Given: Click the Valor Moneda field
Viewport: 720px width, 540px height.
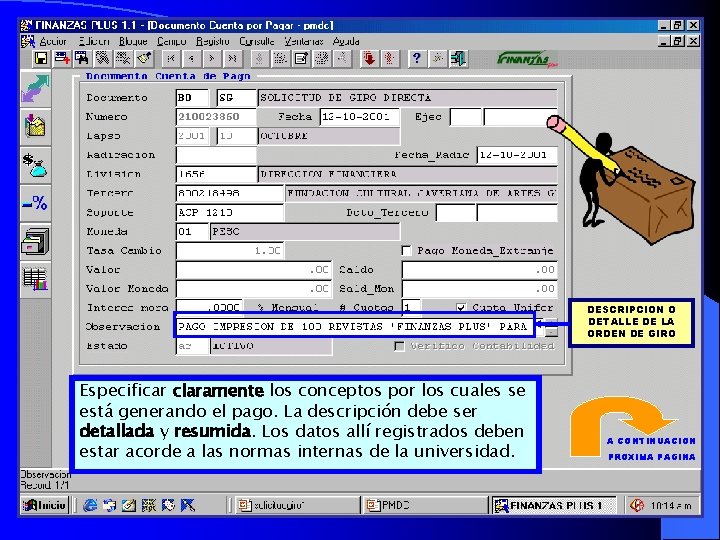Looking at the screenshot, I should coord(253,289).
